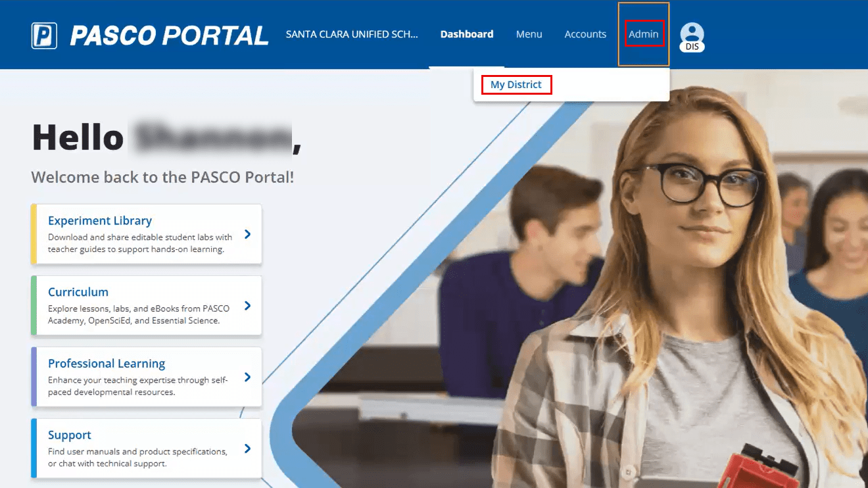Select My District from the Admin menu
This screenshot has width=868, height=488.
click(516, 84)
